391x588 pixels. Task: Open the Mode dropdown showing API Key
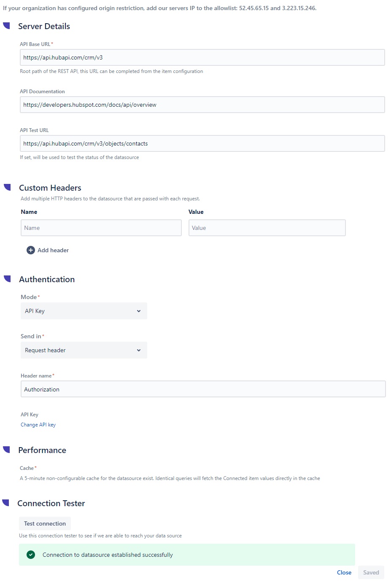coord(84,311)
